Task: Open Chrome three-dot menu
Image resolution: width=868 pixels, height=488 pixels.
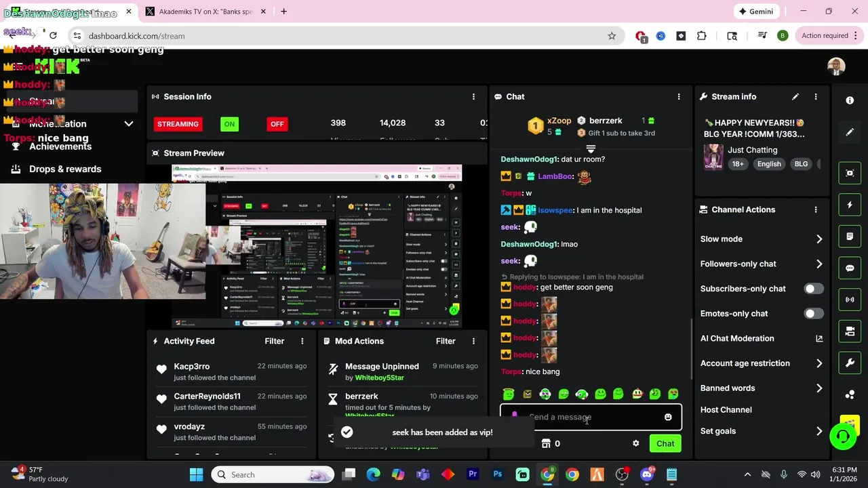Action: coord(856,36)
